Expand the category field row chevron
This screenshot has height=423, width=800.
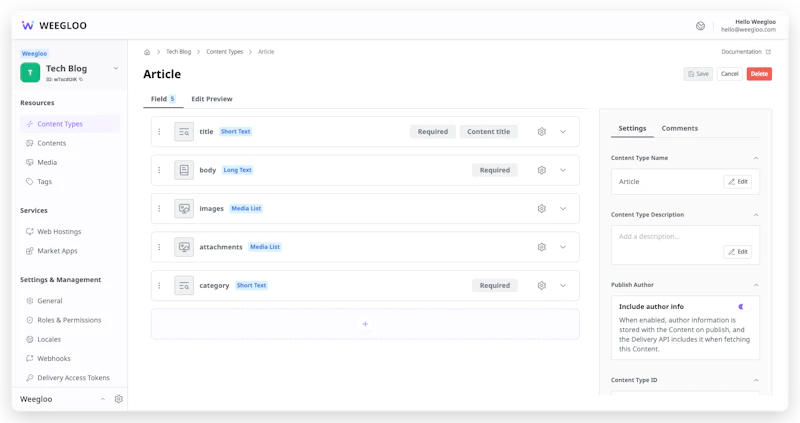point(563,285)
